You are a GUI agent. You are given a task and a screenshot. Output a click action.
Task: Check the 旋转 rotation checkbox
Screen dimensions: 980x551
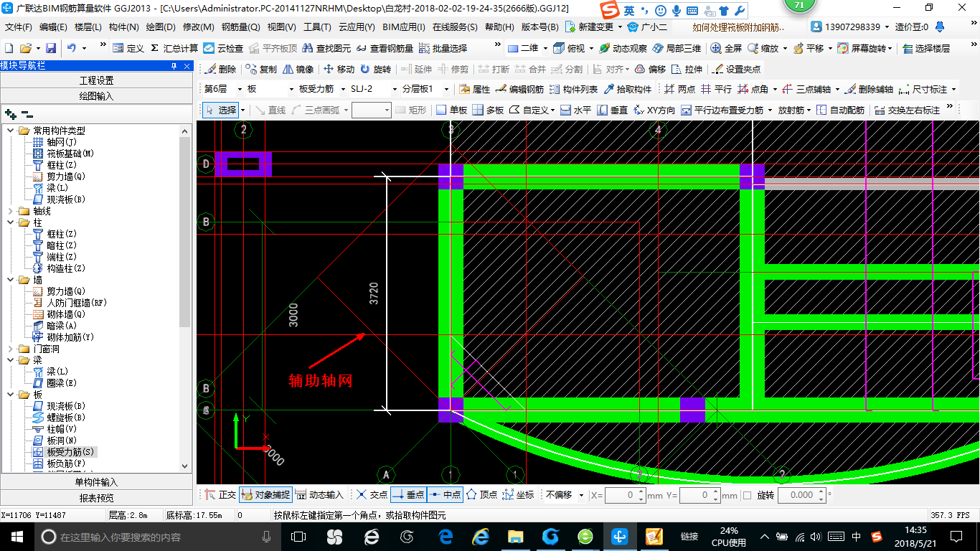(x=747, y=495)
